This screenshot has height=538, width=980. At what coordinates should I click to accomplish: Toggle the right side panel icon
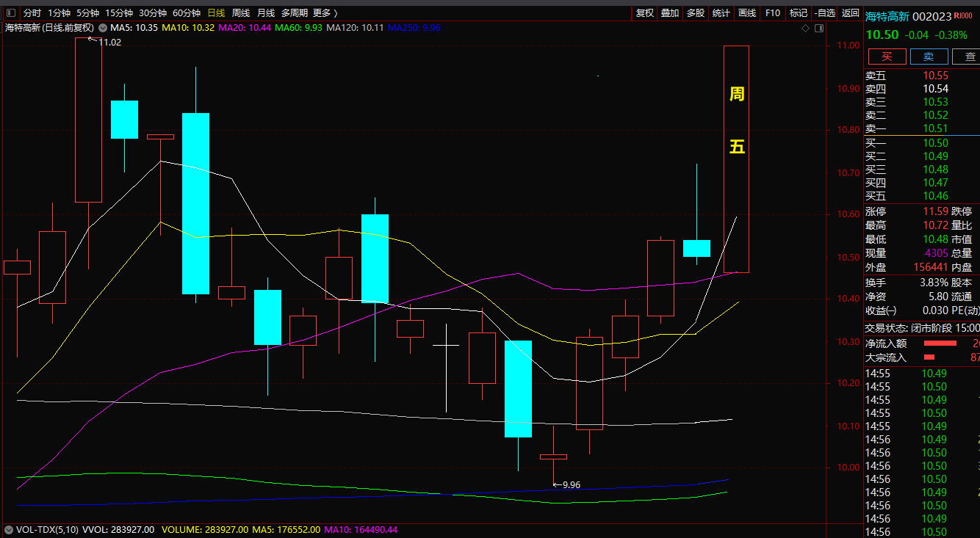(820, 28)
